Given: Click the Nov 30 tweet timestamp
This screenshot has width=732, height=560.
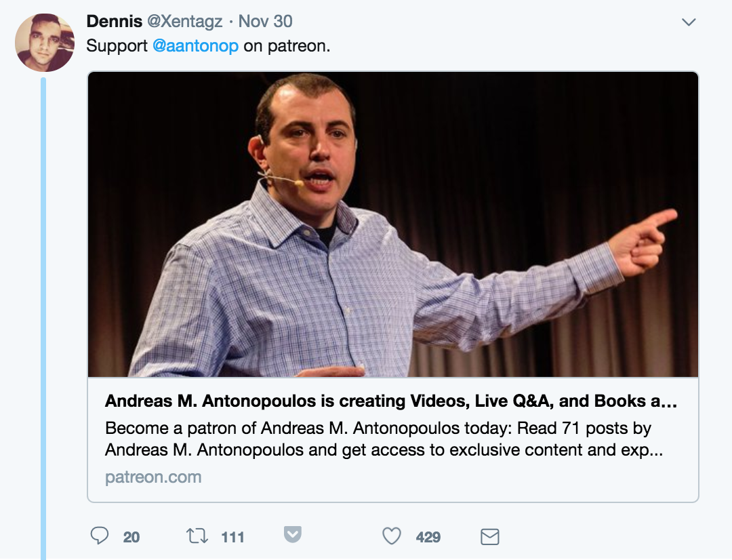Looking at the screenshot, I should (266, 22).
